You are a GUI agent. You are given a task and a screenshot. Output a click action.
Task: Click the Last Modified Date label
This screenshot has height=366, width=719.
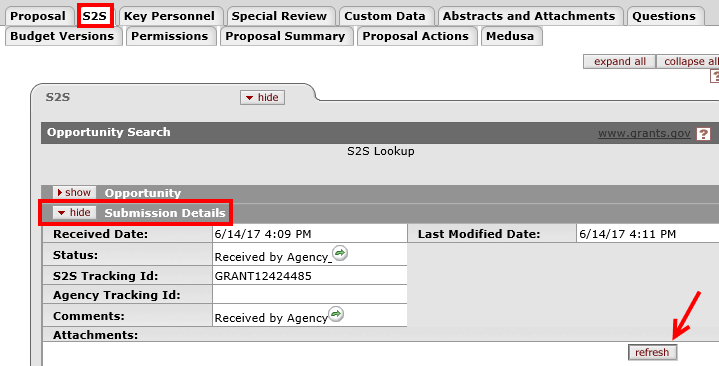point(479,234)
